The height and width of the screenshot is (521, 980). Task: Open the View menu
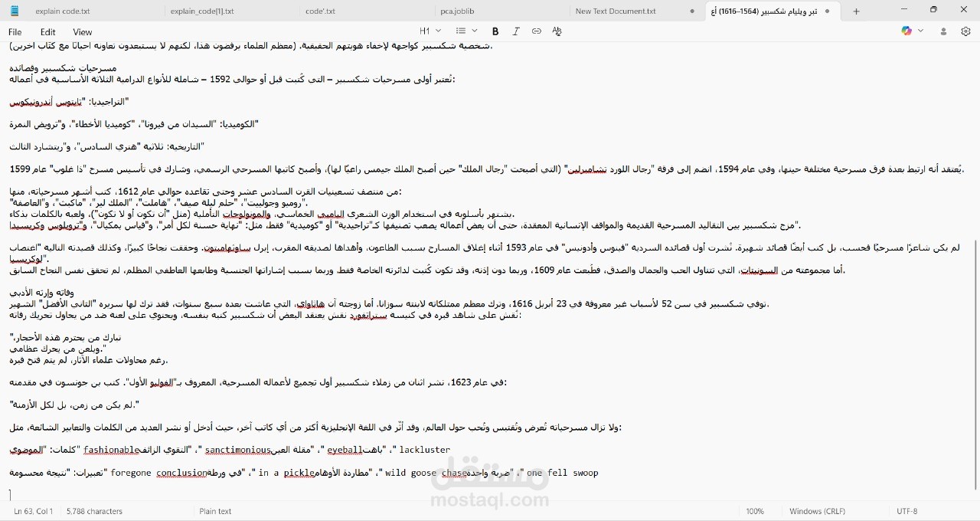click(83, 32)
